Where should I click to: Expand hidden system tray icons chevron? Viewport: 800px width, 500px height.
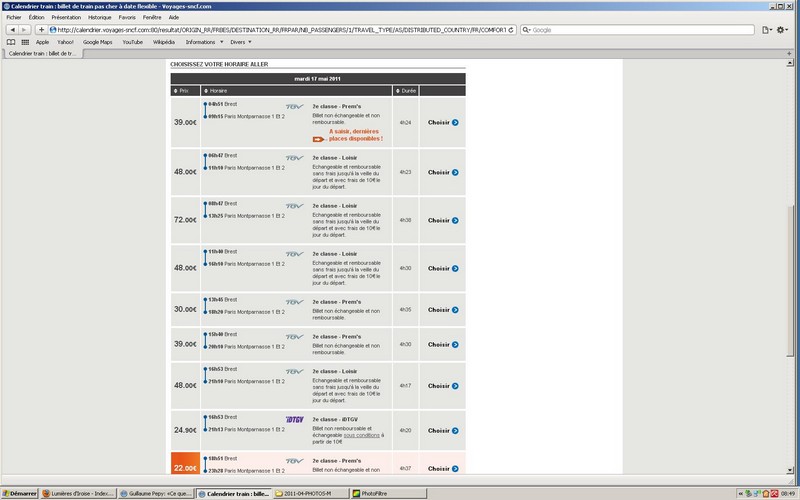point(740,493)
